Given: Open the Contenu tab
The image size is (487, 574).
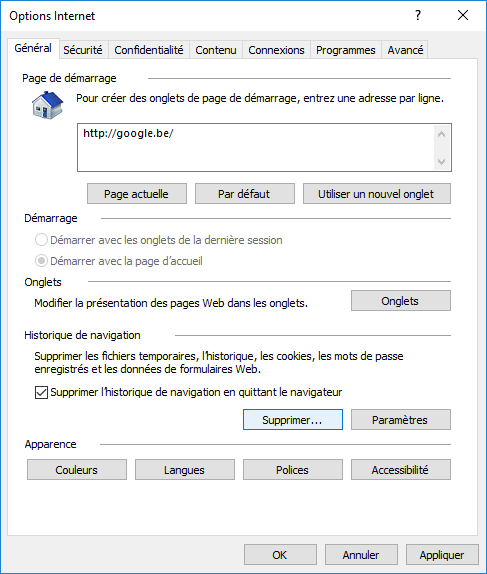Looking at the screenshot, I should click(216, 50).
